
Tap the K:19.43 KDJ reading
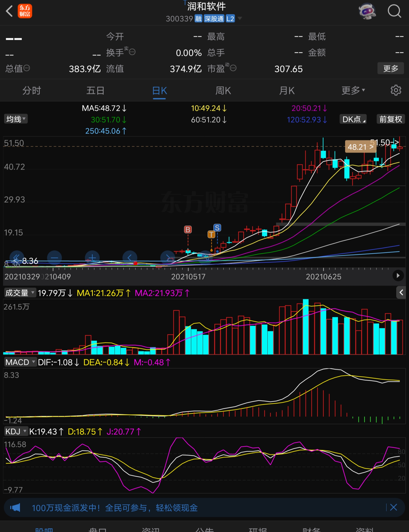point(46,432)
